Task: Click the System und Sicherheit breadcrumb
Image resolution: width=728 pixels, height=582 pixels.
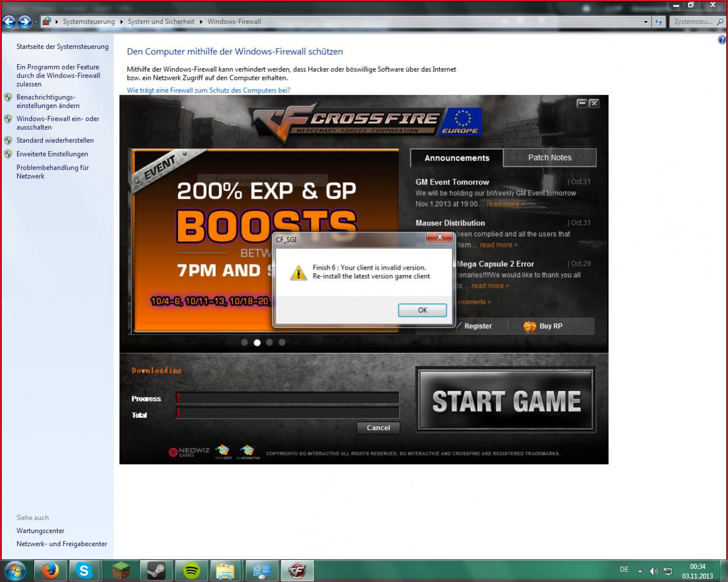Action: click(161, 22)
